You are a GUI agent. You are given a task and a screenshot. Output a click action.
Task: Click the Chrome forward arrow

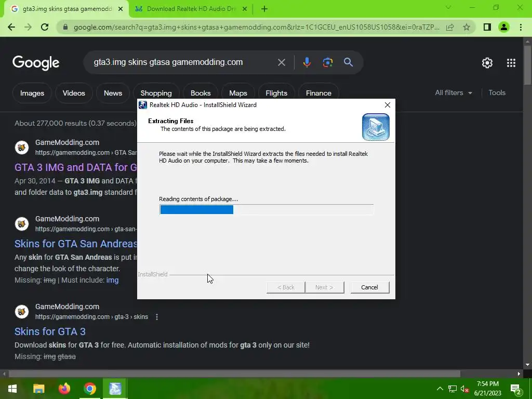point(28,27)
